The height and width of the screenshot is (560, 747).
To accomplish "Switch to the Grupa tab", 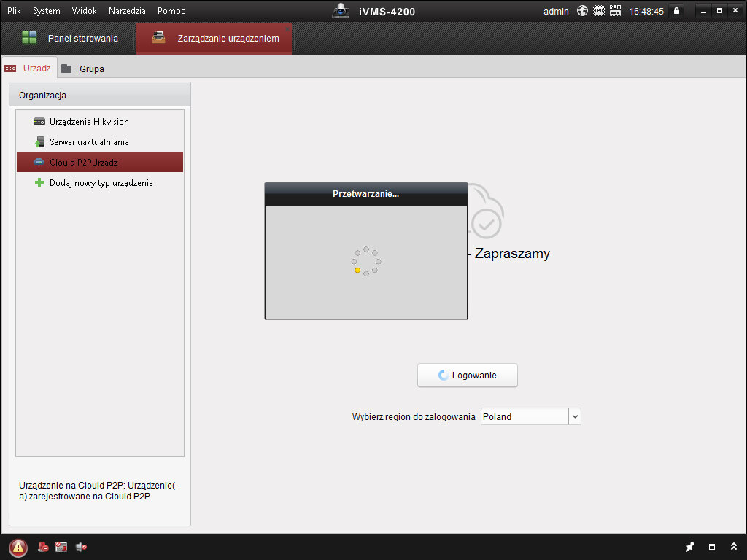I will coord(91,69).
